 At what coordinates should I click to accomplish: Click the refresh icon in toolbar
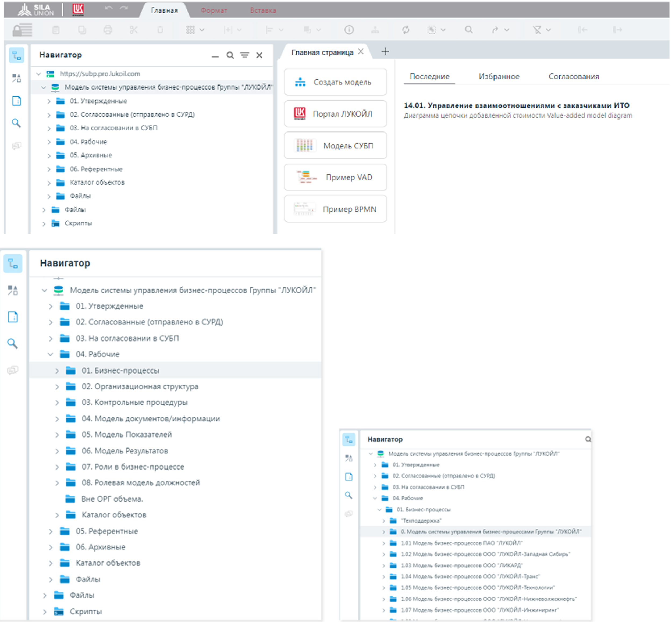click(406, 30)
